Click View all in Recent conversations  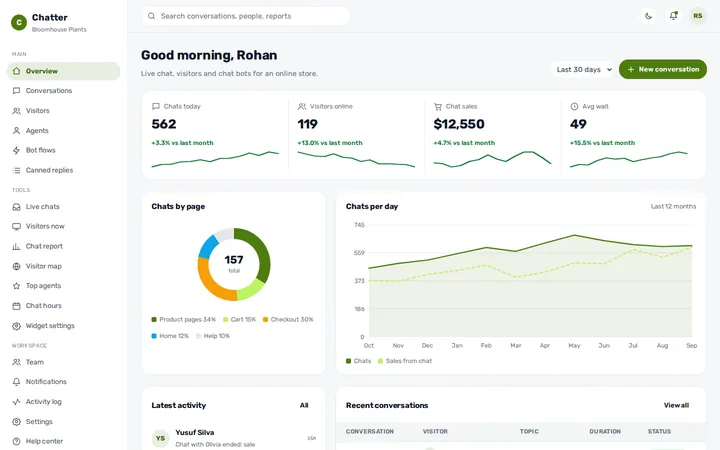(x=676, y=405)
